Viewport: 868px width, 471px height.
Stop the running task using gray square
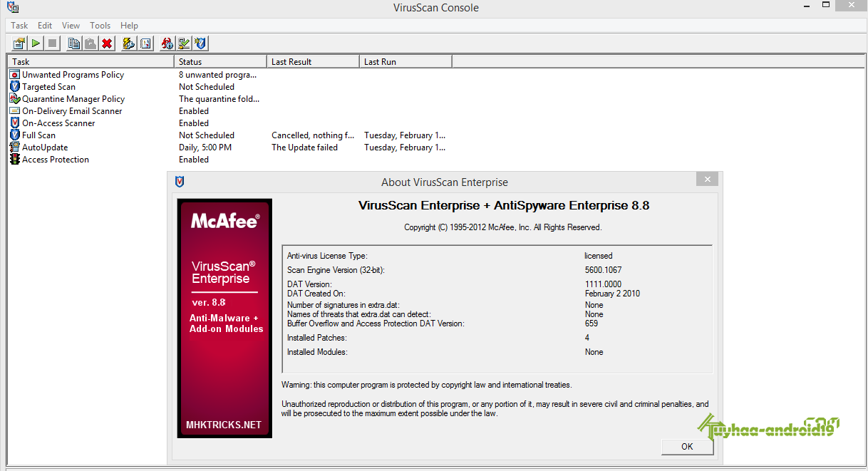coord(52,43)
